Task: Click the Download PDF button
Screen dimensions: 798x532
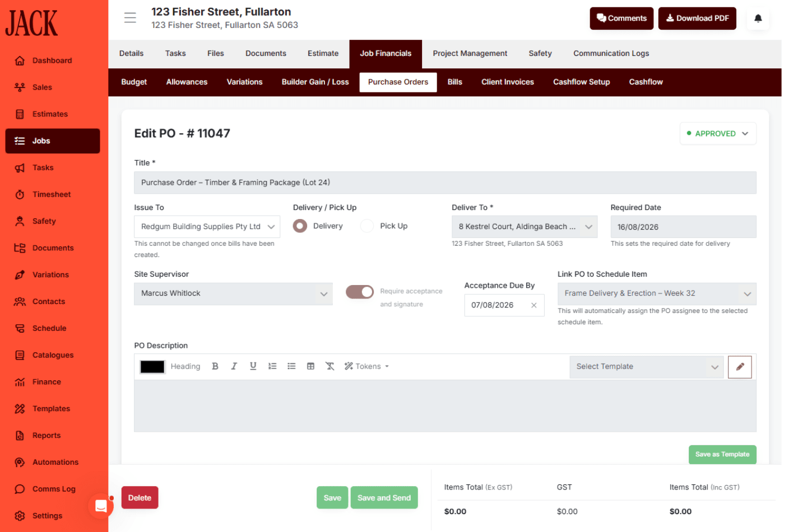Action: click(x=697, y=18)
